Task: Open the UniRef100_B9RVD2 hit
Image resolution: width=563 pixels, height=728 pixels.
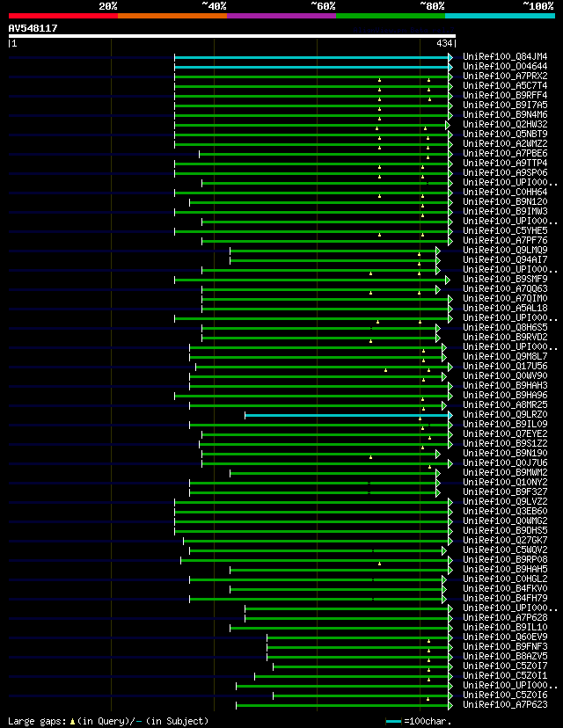Action: (x=505, y=338)
